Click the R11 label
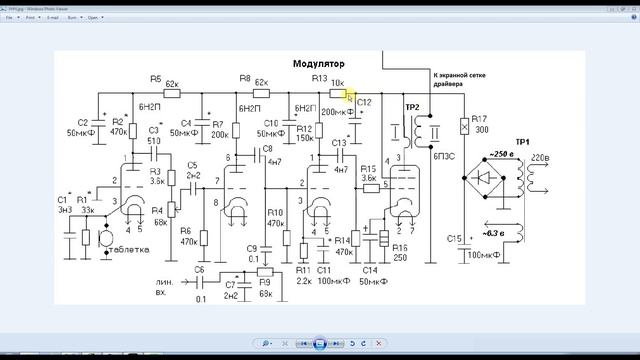 303,270
